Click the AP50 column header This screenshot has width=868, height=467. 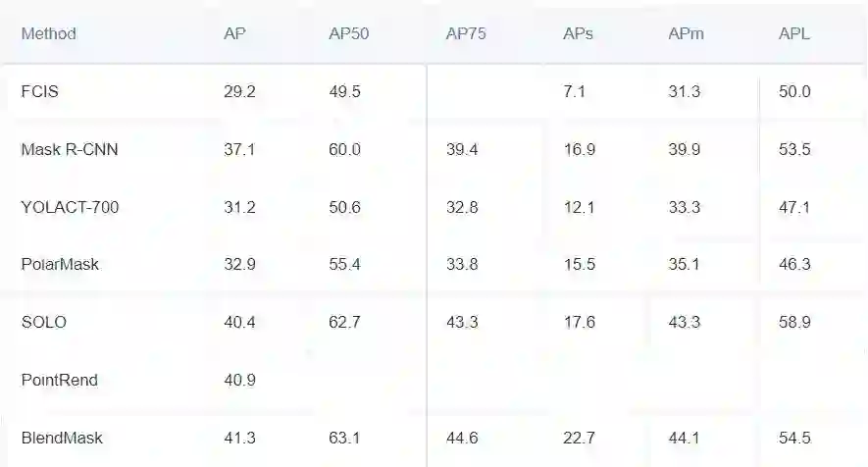click(x=347, y=33)
